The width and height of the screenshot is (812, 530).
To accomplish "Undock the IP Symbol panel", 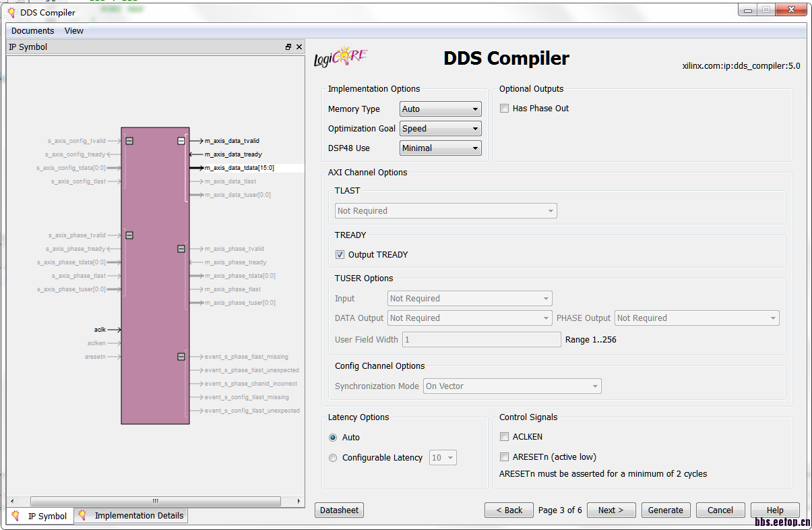I will [288, 47].
